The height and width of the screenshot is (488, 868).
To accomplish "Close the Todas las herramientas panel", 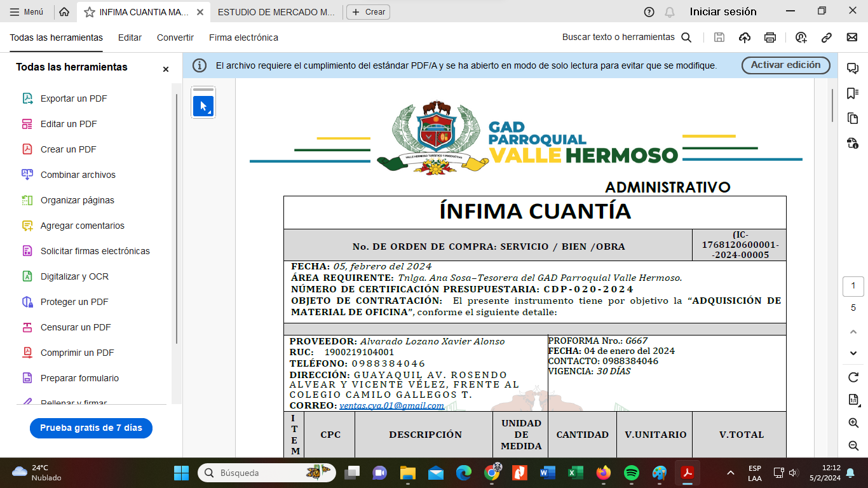I will (166, 69).
